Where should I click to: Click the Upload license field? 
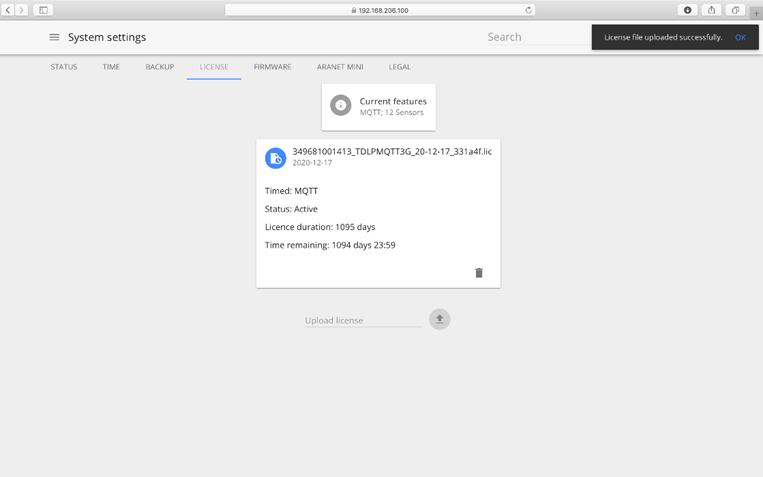pos(363,320)
